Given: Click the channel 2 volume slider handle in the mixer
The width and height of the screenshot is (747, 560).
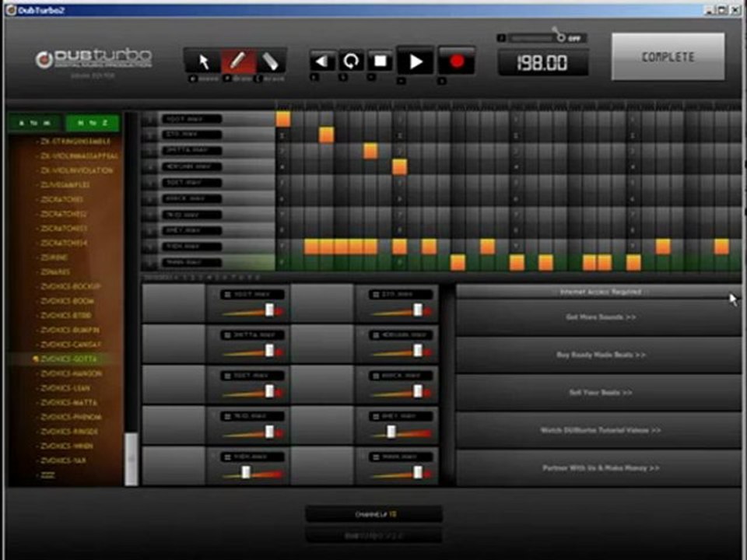Looking at the screenshot, I should [x=418, y=310].
